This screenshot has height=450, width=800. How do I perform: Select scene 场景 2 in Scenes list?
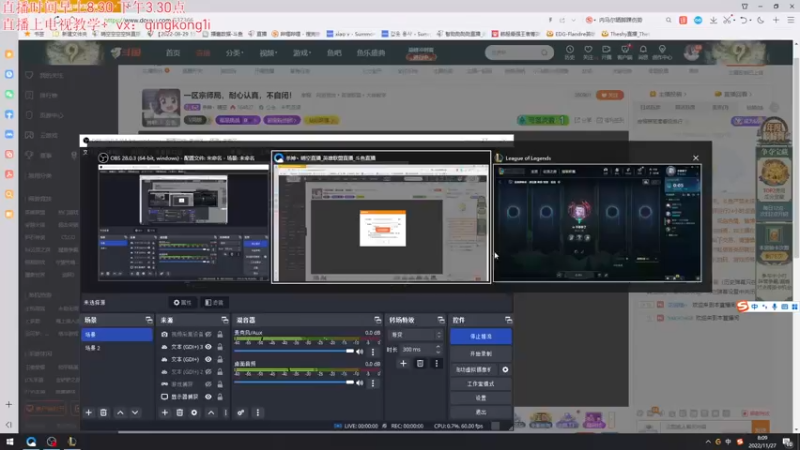coord(117,348)
